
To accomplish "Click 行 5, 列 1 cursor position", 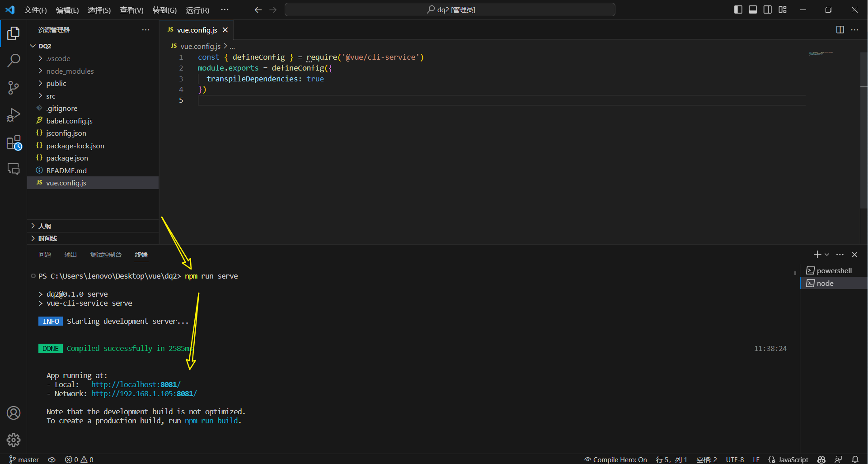I will point(671,459).
